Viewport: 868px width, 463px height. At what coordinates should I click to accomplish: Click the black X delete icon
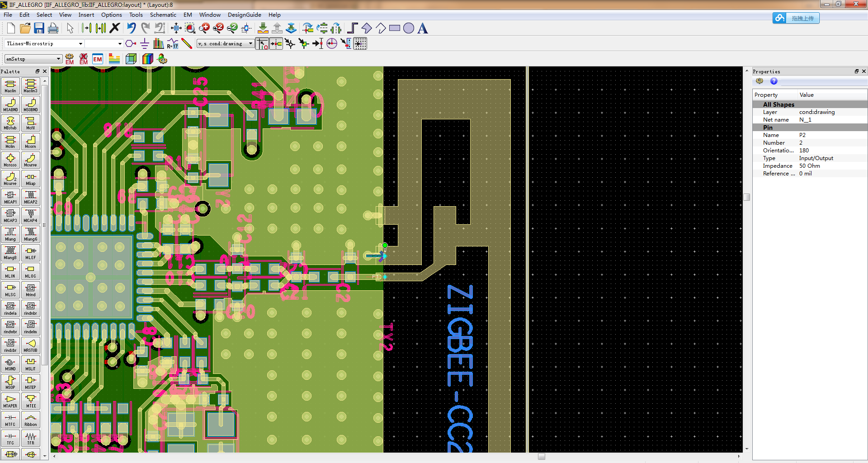(115, 28)
